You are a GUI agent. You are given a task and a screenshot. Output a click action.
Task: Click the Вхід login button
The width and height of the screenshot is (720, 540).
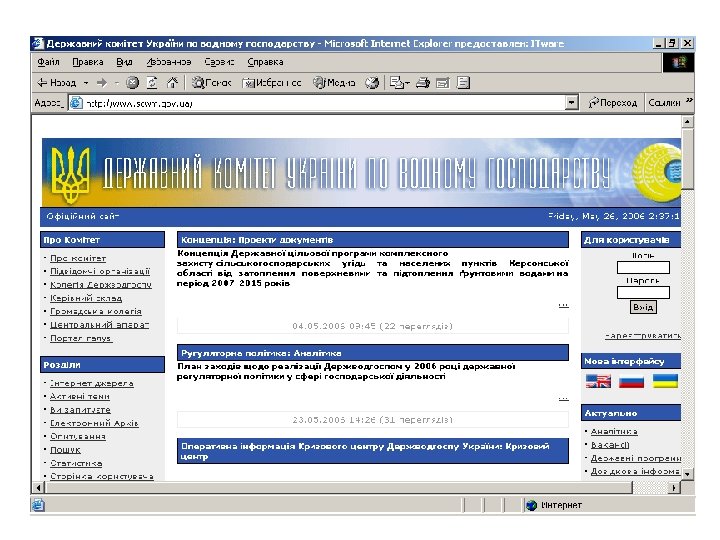pyautogui.click(x=643, y=307)
